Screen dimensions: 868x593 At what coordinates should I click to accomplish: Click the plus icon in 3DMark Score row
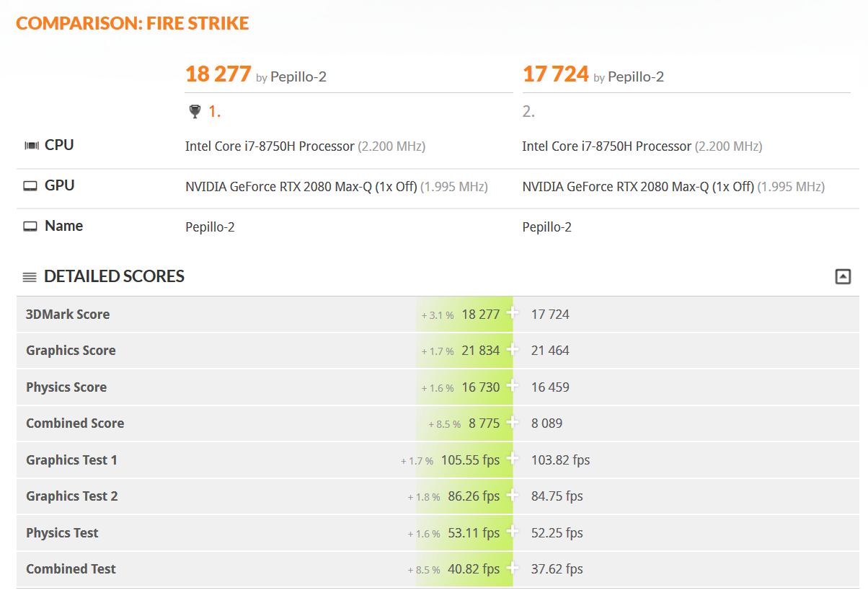pyautogui.click(x=512, y=313)
